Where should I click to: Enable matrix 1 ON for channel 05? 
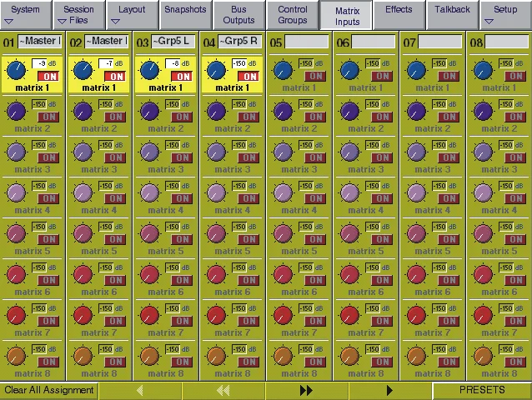(315, 77)
